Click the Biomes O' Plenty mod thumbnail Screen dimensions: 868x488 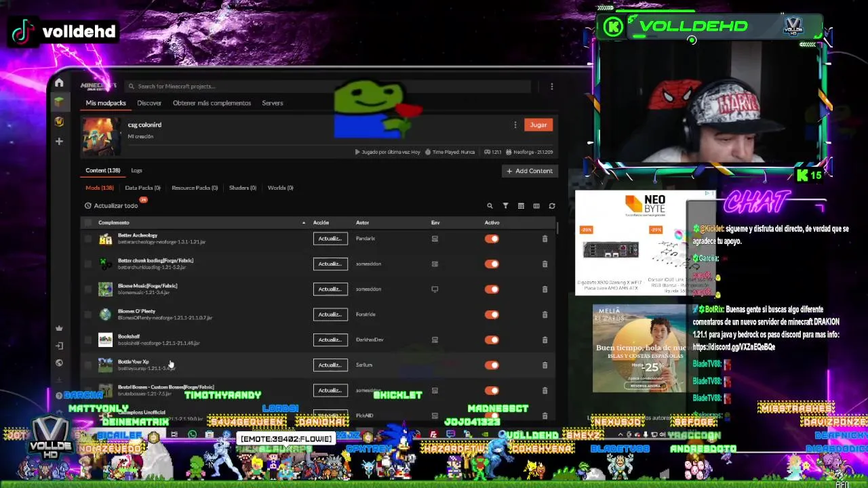coord(105,314)
